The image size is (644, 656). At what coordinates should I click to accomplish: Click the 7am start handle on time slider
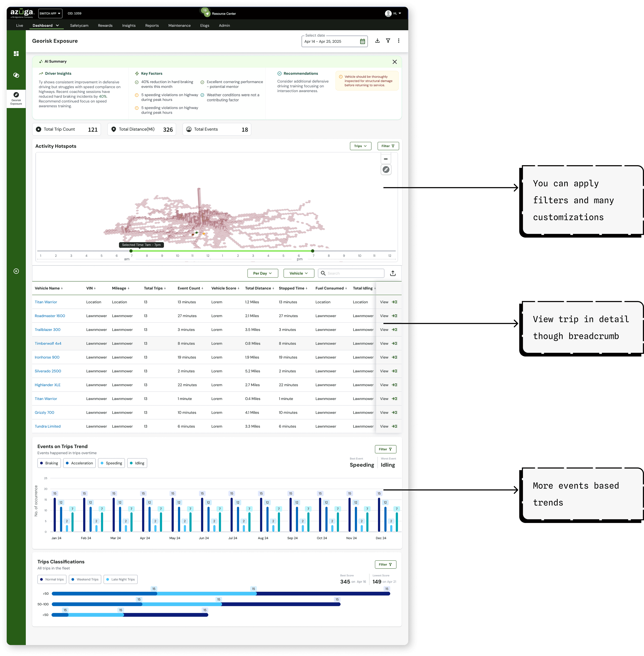pyautogui.click(x=131, y=251)
